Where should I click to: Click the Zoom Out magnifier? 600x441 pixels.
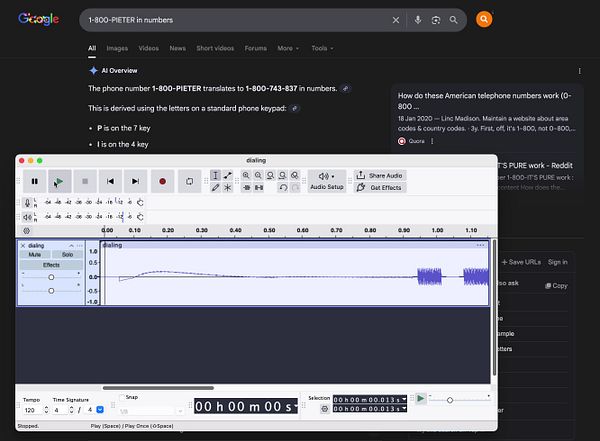click(x=258, y=175)
